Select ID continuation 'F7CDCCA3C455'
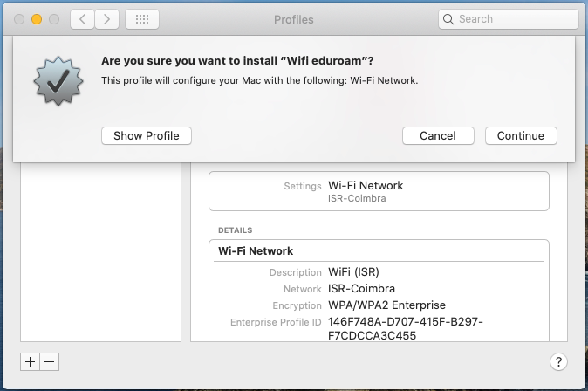This screenshot has width=588, height=391. point(372,335)
